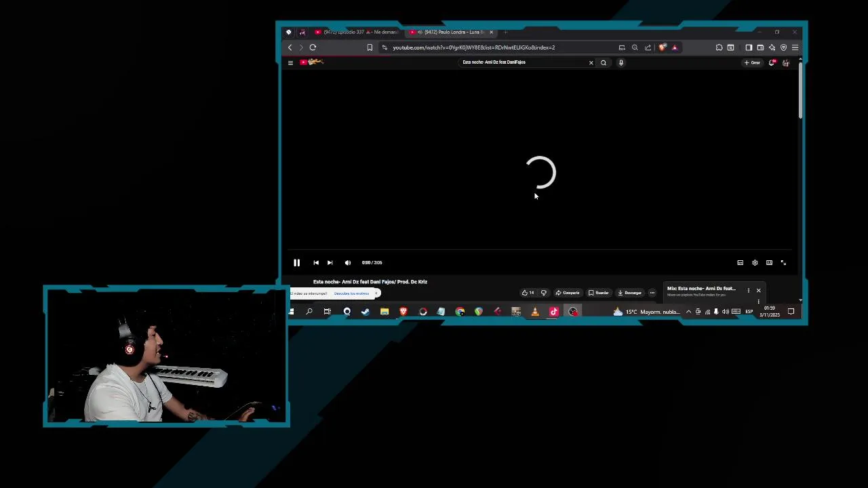Screen dimensions: 868x488
Task: Open Windows Start menu
Action: point(291,312)
